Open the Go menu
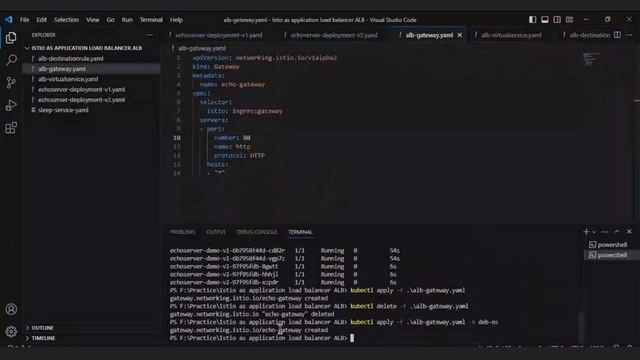Viewport: 640px width, 360px height. tap(110, 20)
